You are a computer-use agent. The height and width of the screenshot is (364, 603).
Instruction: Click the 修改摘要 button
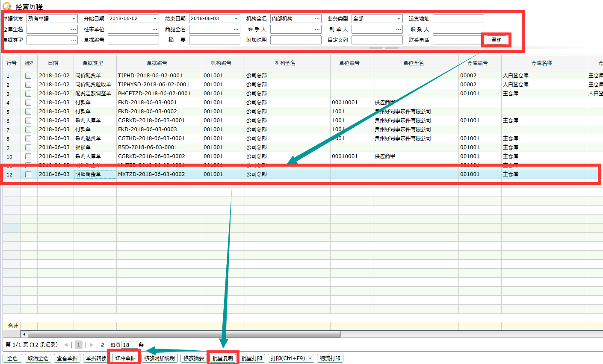click(194, 358)
